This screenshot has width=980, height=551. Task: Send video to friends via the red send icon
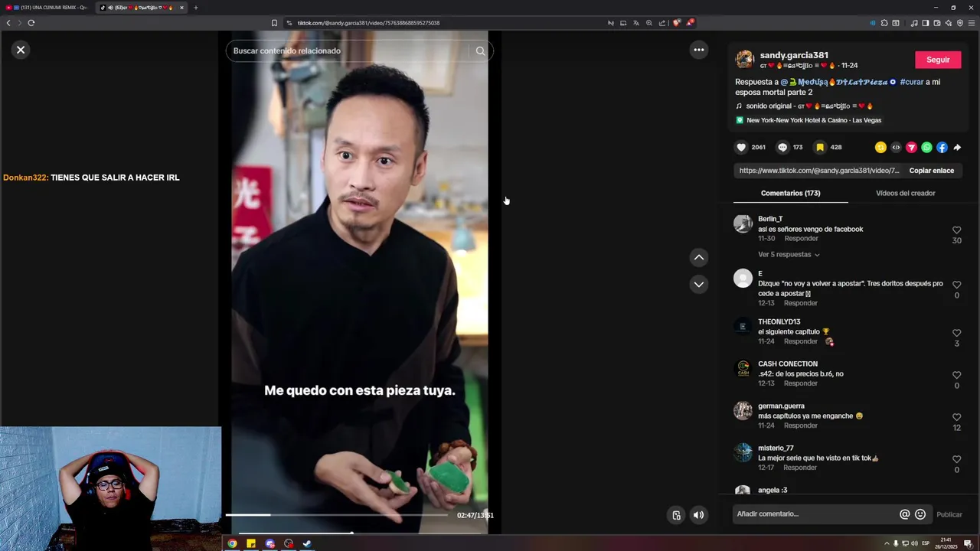(x=911, y=148)
